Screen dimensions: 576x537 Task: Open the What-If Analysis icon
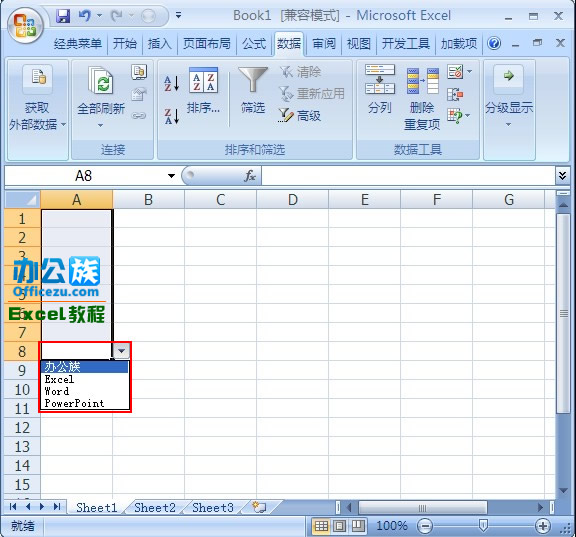coord(455,116)
